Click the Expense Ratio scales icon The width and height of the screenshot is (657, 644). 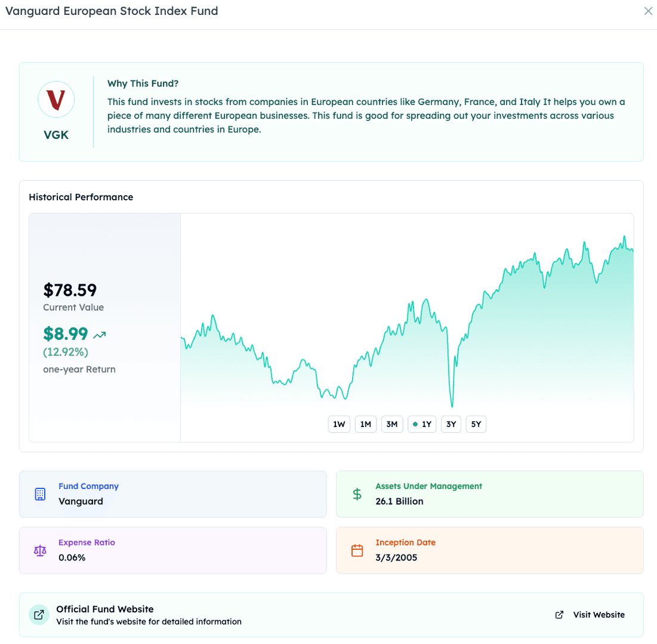point(40,550)
